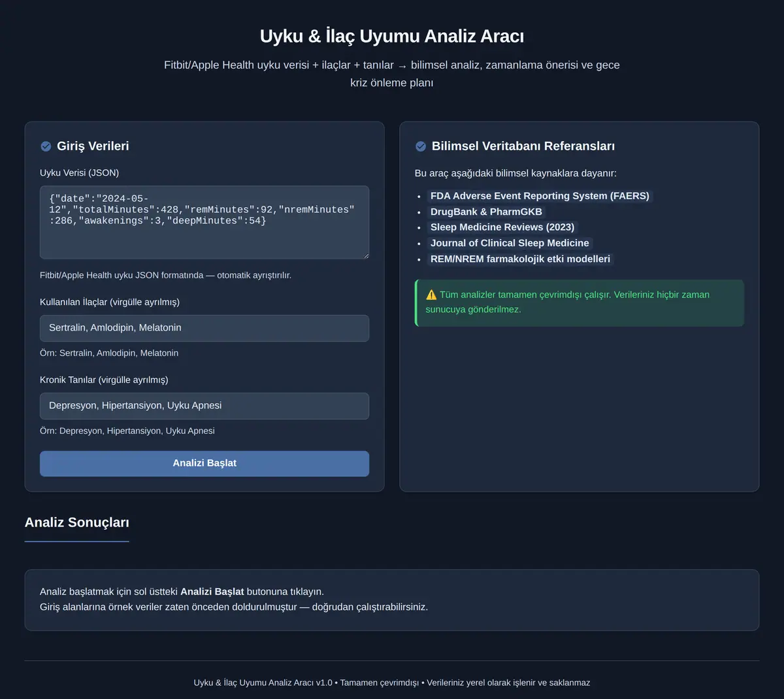784x699 pixels.
Task: Click the hint 'Örn: Sertralin, Amlodipin, Melatonin'
Action: [109, 353]
